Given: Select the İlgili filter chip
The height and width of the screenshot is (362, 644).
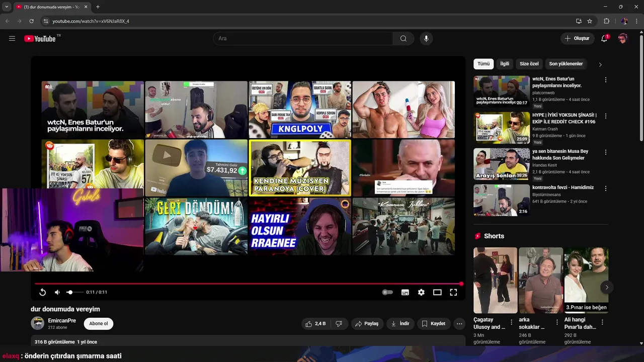Looking at the screenshot, I should coord(505,64).
